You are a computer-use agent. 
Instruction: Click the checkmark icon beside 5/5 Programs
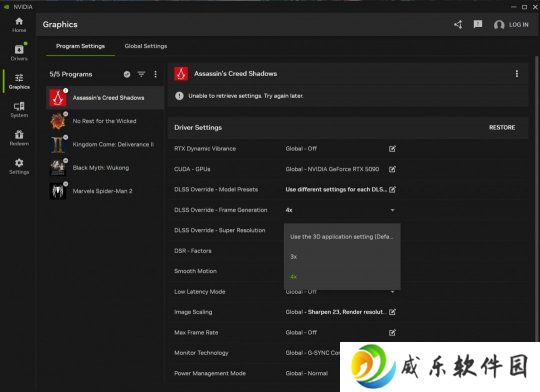click(127, 74)
